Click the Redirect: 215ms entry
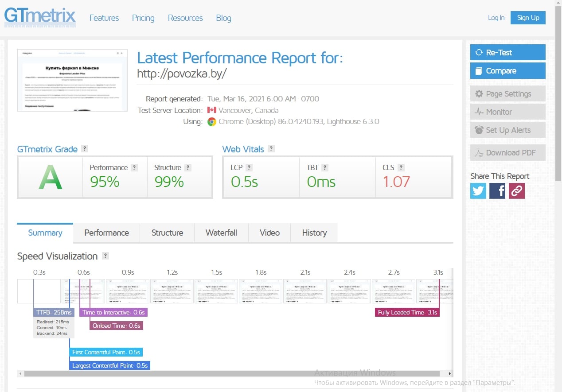 (53, 322)
